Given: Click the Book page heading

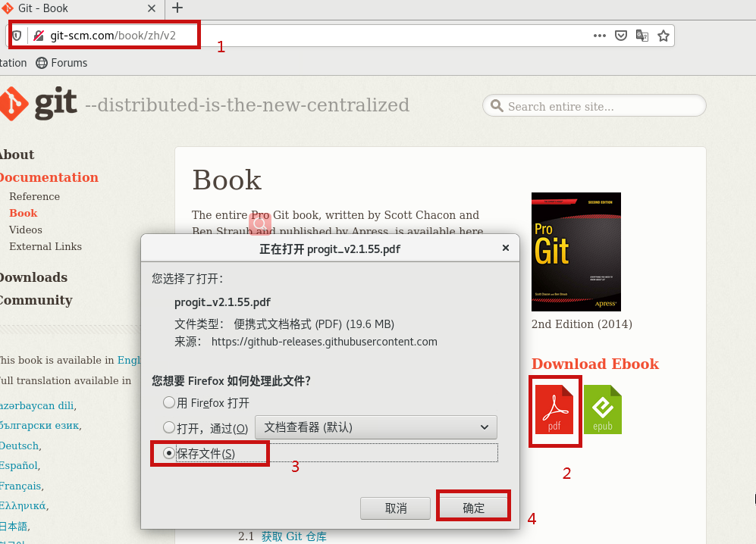Looking at the screenshot, I should tap(227, 180).
